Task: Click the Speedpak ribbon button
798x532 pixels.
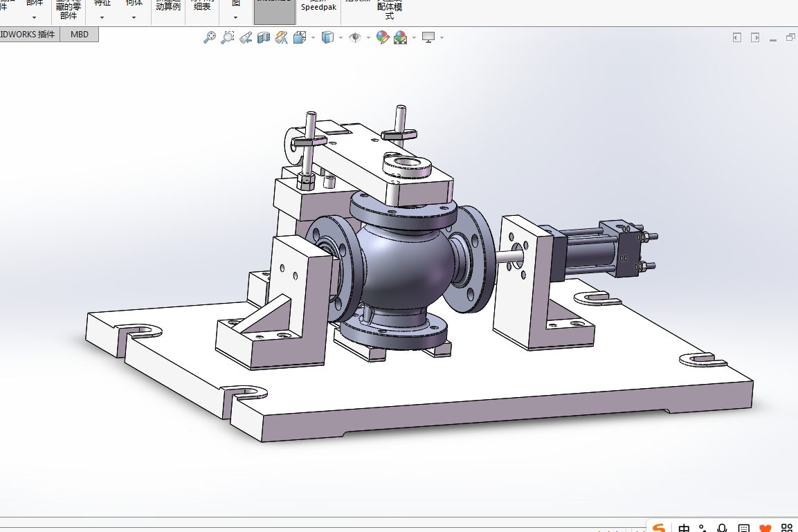Action: (x=318, y=8)
